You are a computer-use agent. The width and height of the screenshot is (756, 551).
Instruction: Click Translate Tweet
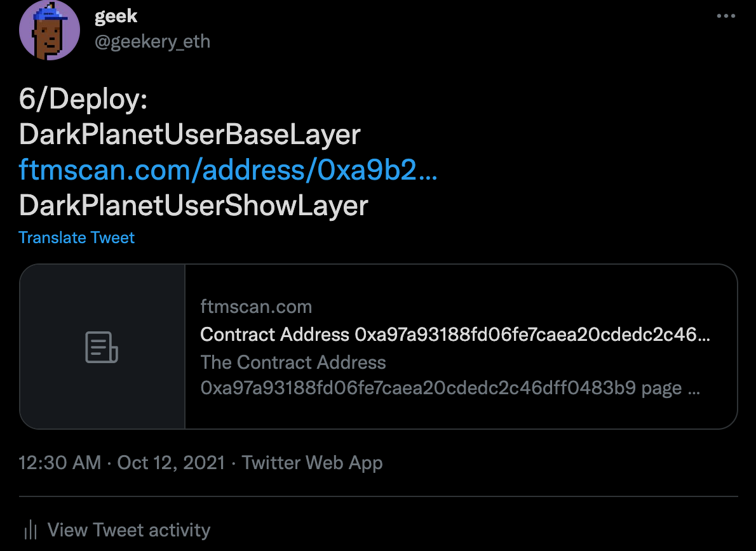(x=77, y=237)
